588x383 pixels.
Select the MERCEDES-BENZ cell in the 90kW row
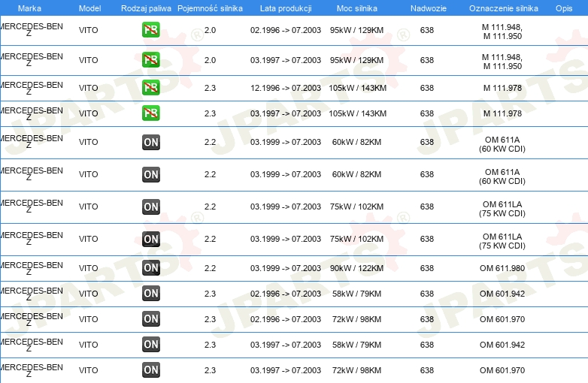pyautogui.click(x=31, y=268)
